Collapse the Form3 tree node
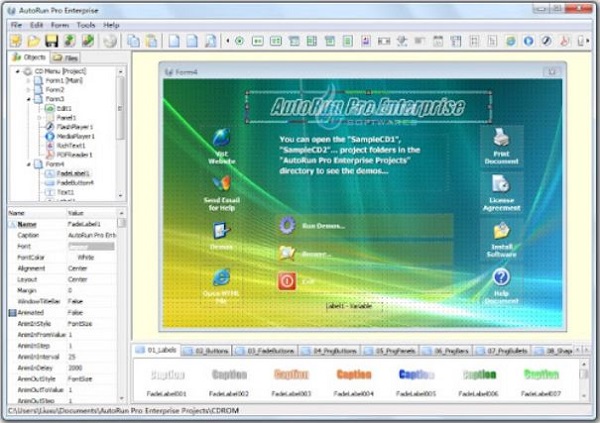 [x=28, y=99]
